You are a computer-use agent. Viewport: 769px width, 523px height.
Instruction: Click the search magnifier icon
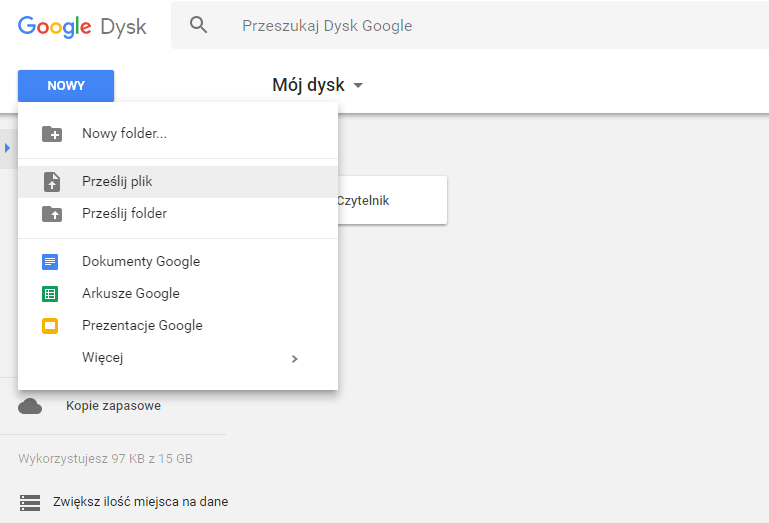(198, 25)
